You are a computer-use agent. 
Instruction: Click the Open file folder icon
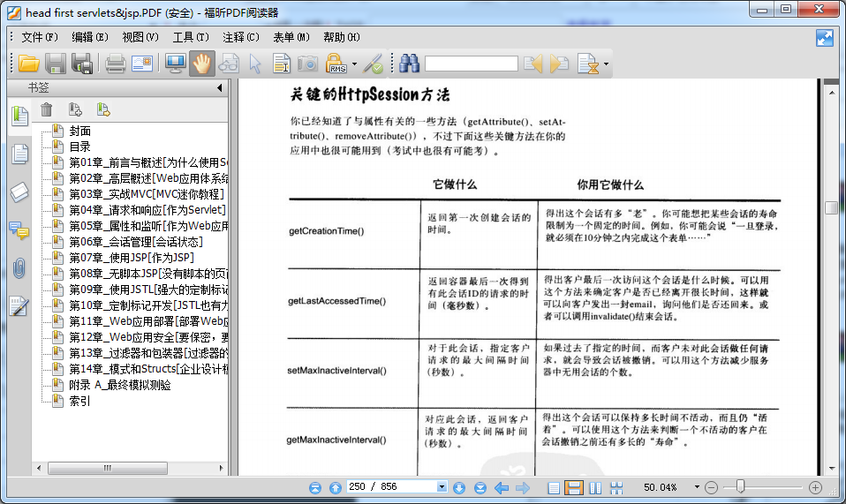tap(29, 64)
